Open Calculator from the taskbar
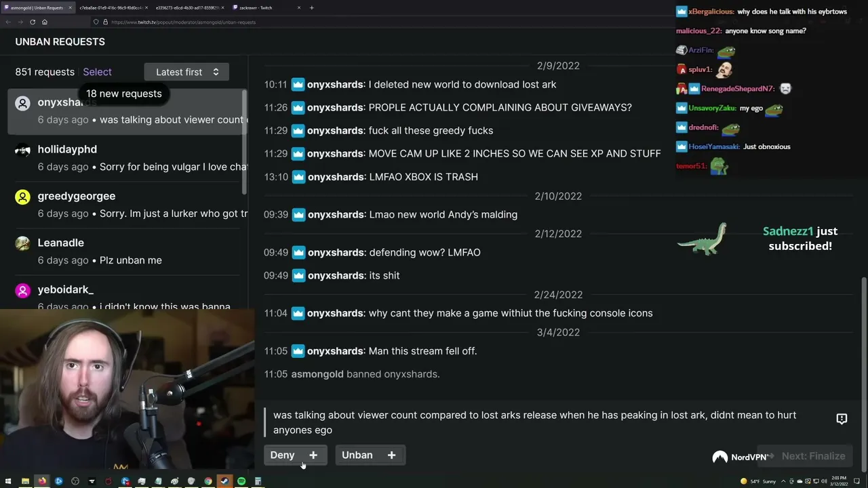 258,481
